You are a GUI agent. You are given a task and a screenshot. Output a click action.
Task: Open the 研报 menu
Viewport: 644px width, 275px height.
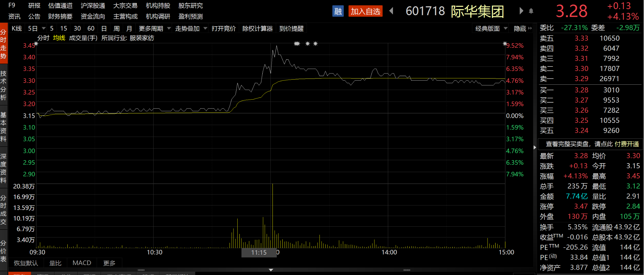34,5
